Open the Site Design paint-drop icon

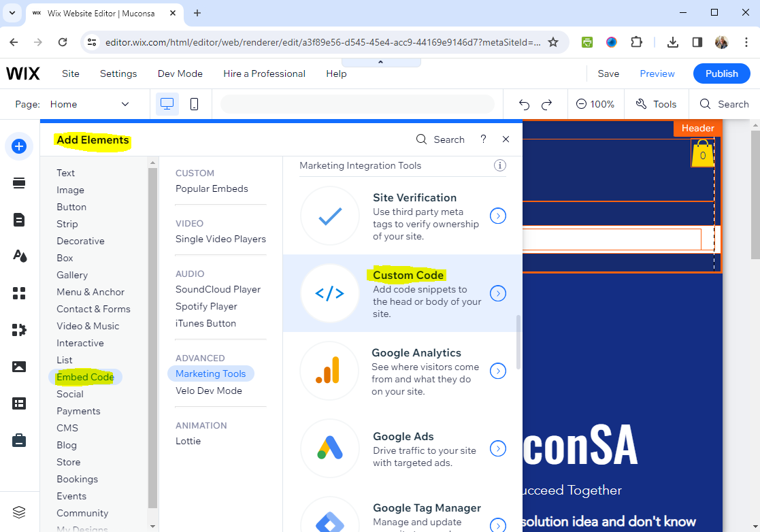tap(19, 256)
